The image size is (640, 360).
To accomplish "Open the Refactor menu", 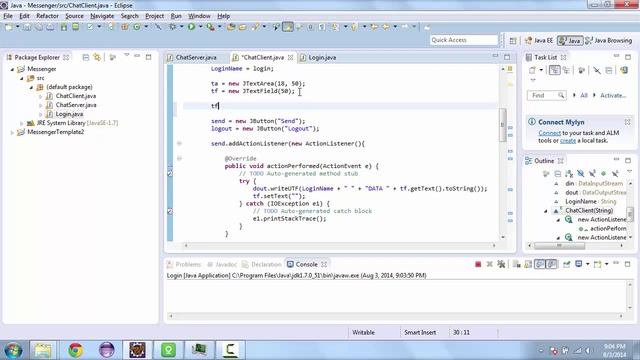I will coord(47,16).
